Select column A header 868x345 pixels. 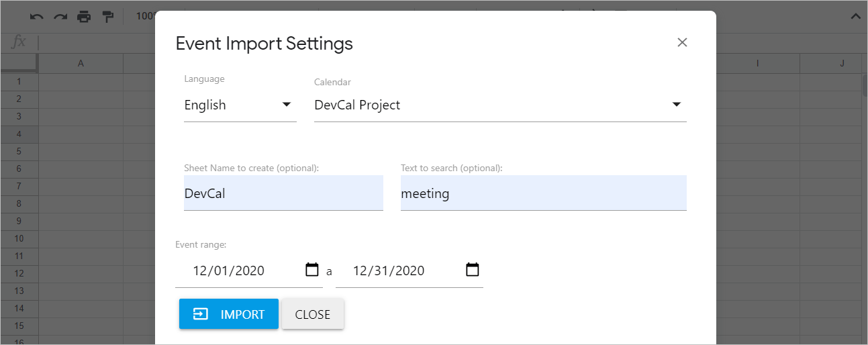tap(81, 63)
